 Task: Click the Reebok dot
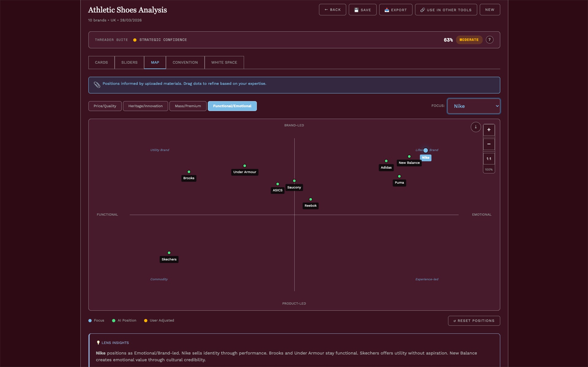tap(311, 199)
